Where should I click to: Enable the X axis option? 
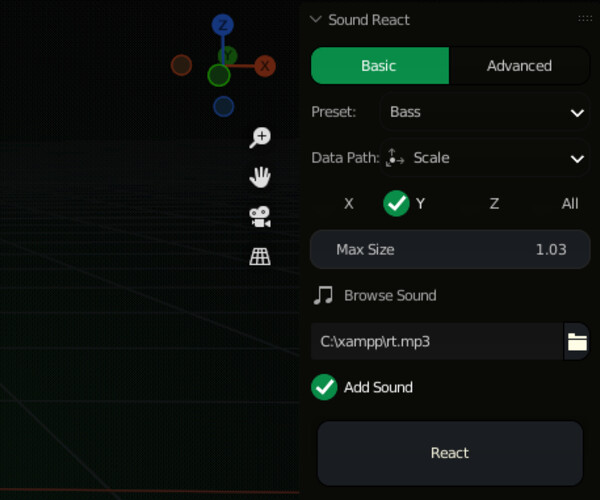click(x=349, y=204)
